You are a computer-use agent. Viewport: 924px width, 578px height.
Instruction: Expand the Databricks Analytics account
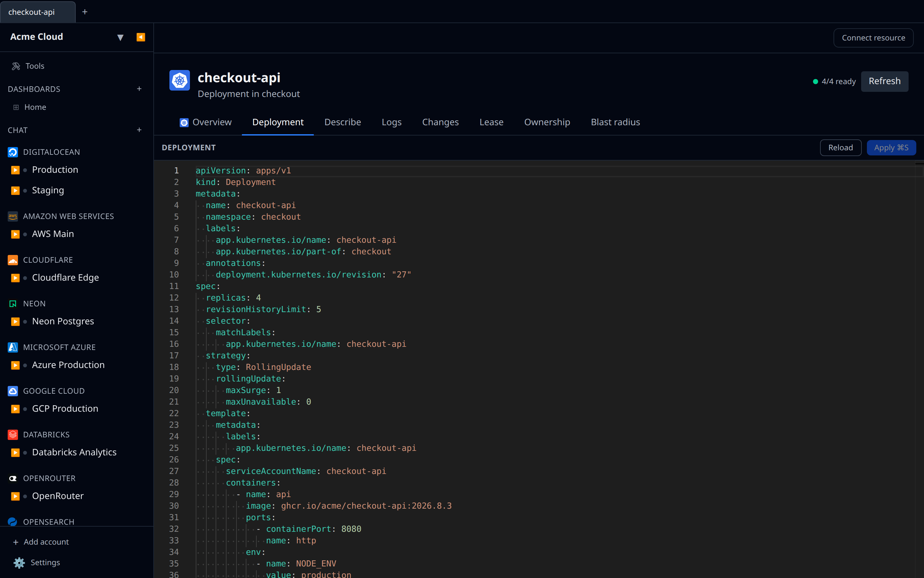(x=15, y=452)
